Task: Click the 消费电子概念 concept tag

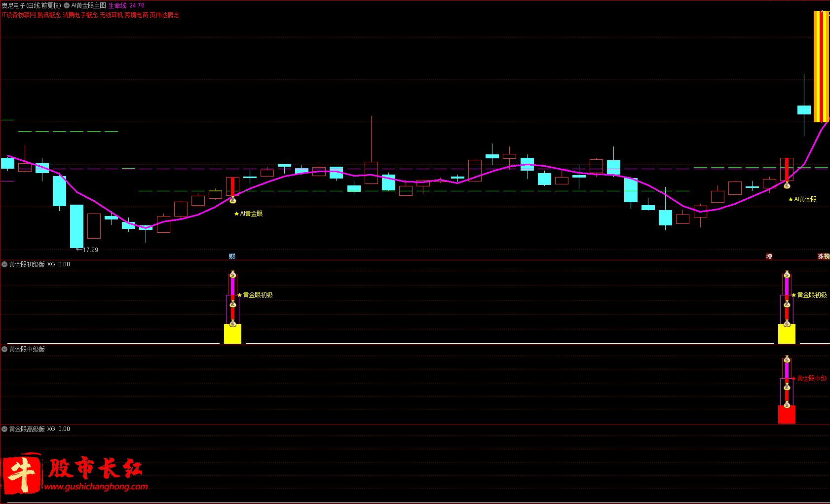Action: pos(80,15)
